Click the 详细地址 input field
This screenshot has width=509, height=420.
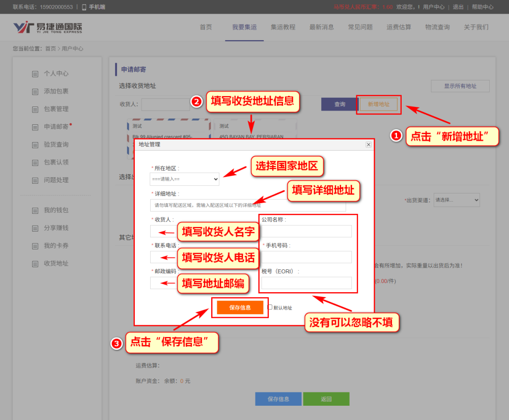(248, 205)
